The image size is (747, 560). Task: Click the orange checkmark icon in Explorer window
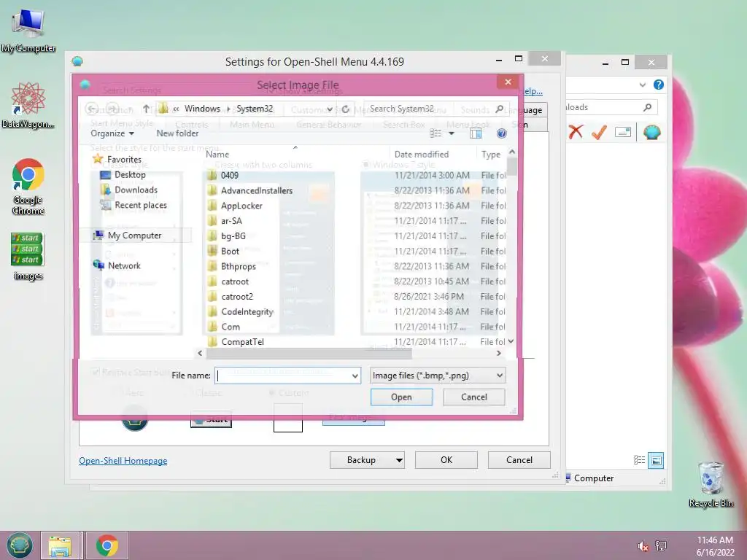599,132
